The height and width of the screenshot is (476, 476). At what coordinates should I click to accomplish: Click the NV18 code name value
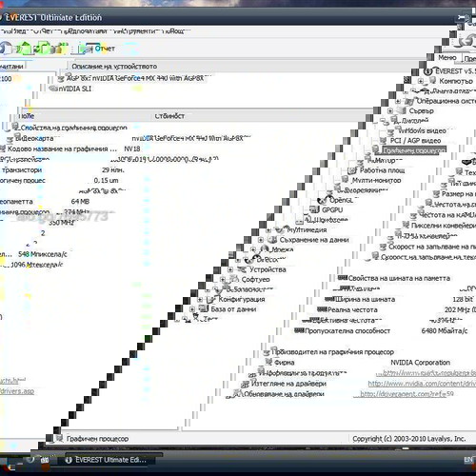[132, 149]
